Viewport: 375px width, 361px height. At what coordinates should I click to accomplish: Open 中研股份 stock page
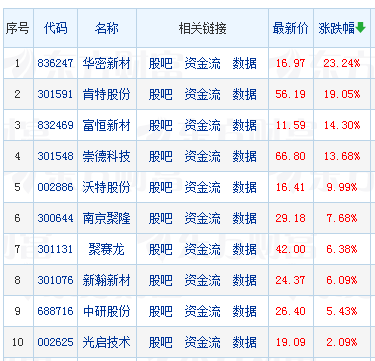107,311
